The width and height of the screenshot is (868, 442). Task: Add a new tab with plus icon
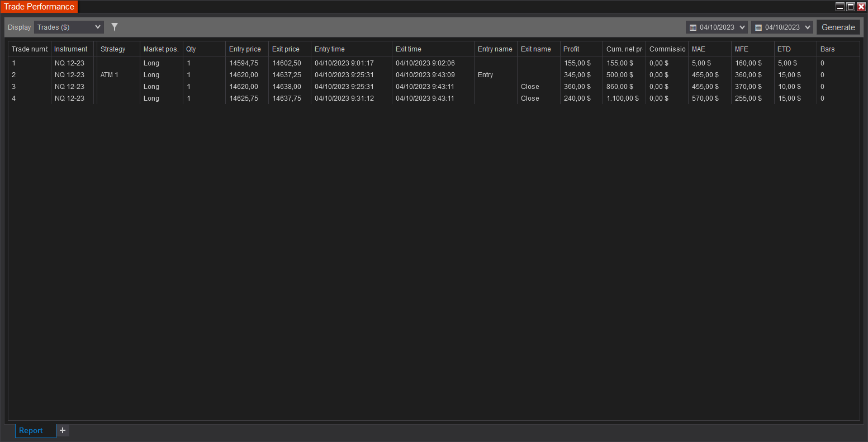(63, 430)
